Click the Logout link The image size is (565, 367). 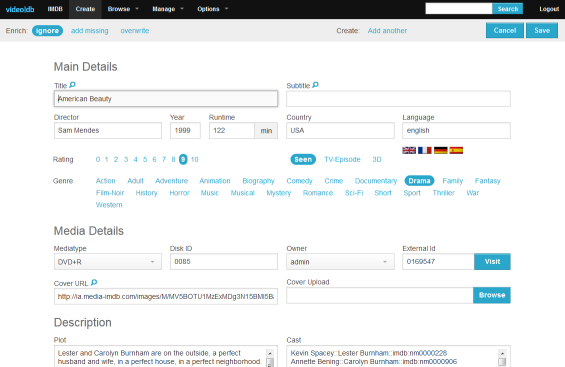[549, 9]
